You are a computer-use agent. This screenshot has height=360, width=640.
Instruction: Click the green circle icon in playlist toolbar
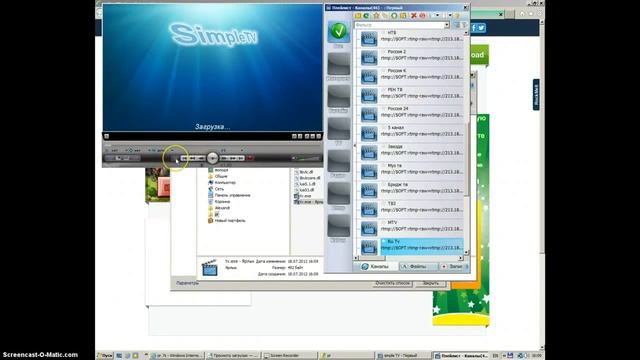pos(394,16)
